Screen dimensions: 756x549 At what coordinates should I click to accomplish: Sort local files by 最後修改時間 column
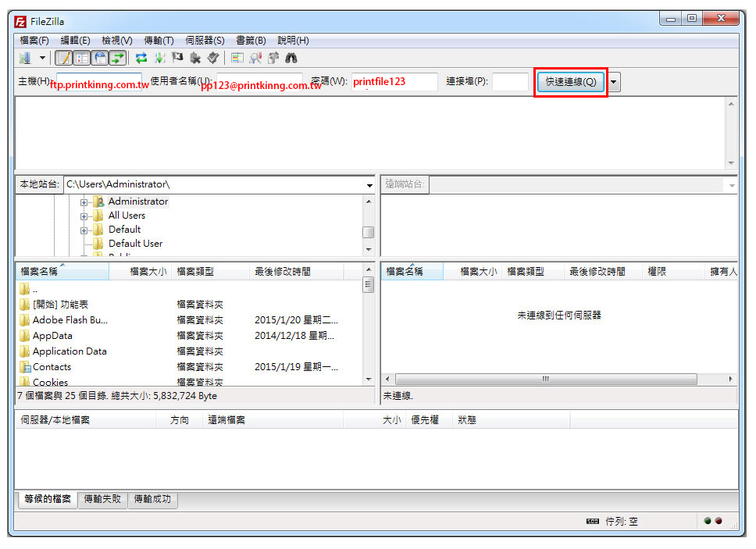coord(297,272)
